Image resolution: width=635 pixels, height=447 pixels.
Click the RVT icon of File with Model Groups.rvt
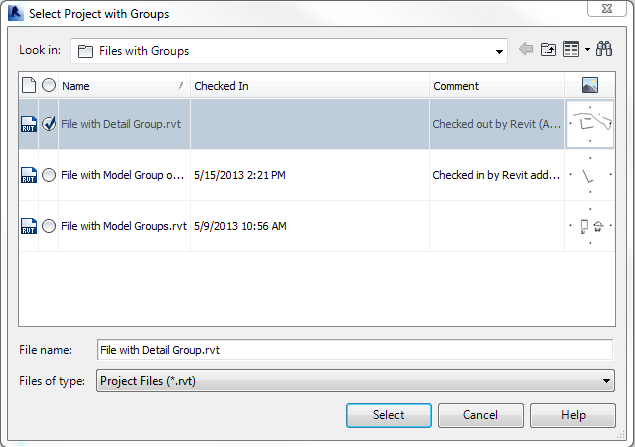pyautogui.click(x=28, y=226)
